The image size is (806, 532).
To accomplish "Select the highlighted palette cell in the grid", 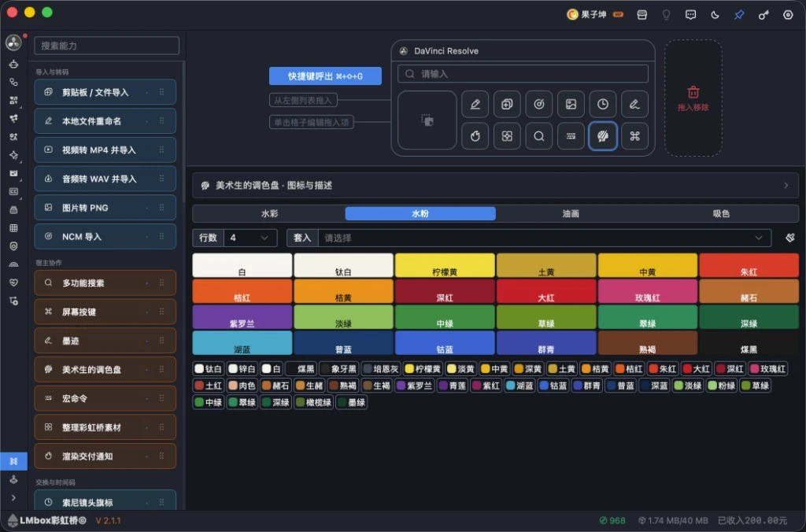I will tap(602, 136).
